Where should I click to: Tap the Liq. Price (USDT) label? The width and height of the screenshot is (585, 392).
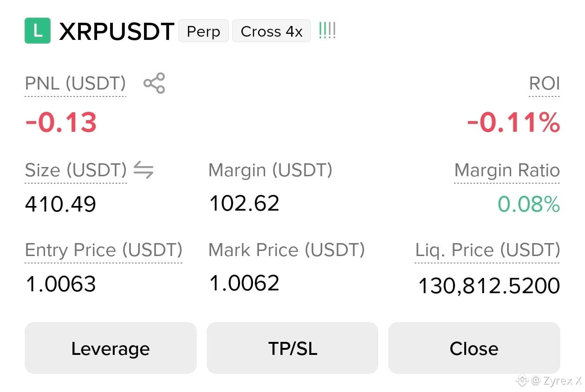(487, 251)
